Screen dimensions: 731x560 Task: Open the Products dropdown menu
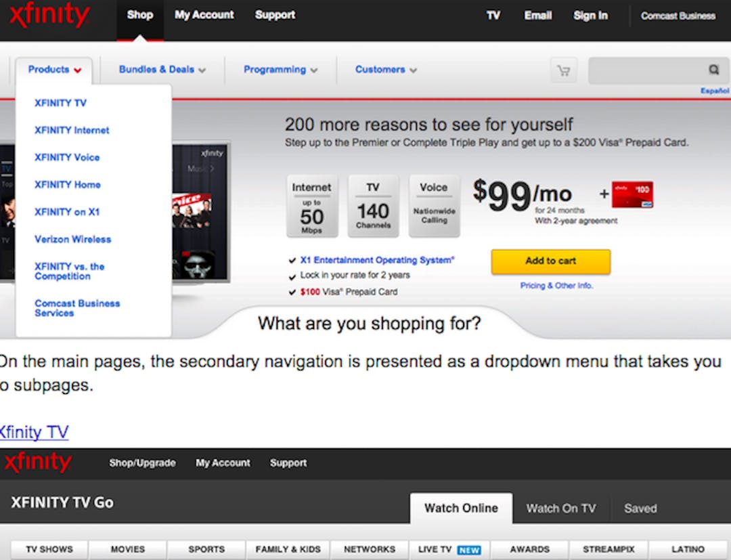click(x=54, y=69)
